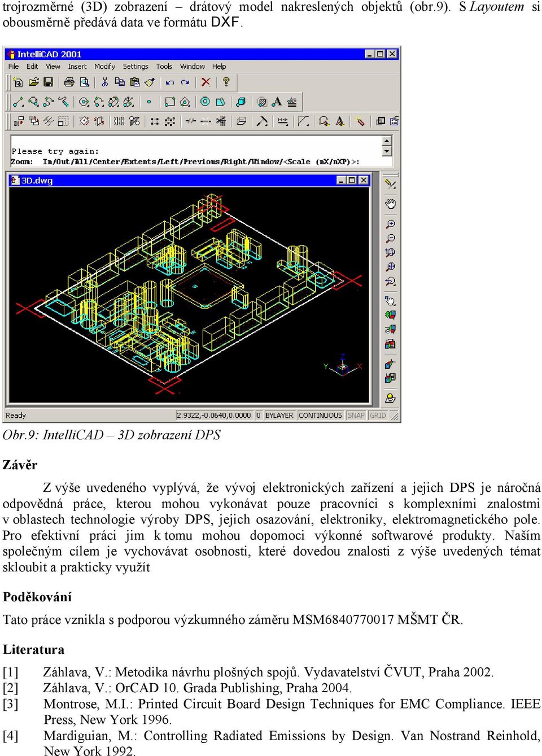
Task: Click the Cut scissors icon
Action: [x=104, y=82]
